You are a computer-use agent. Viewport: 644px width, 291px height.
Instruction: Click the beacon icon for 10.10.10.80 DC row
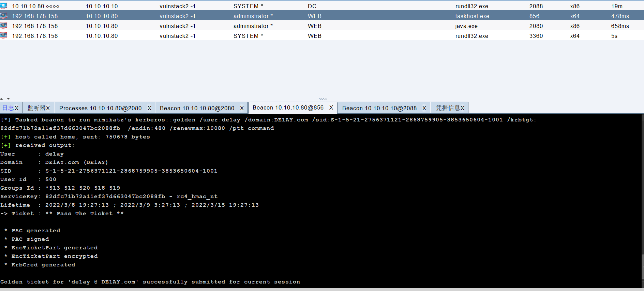pyautogui.click(x=4, y=6)
